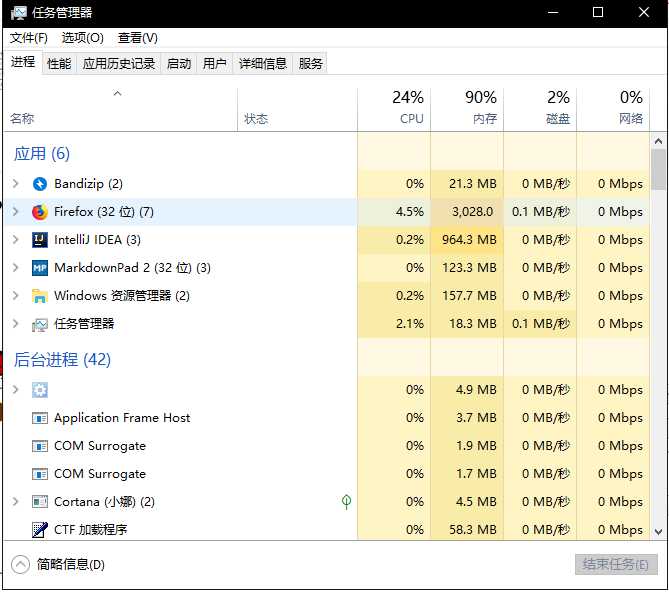The width and height of the screenshot is (669, 592).
Task: Select the 后台进程 (42) group header
Action: pos(62,360)
